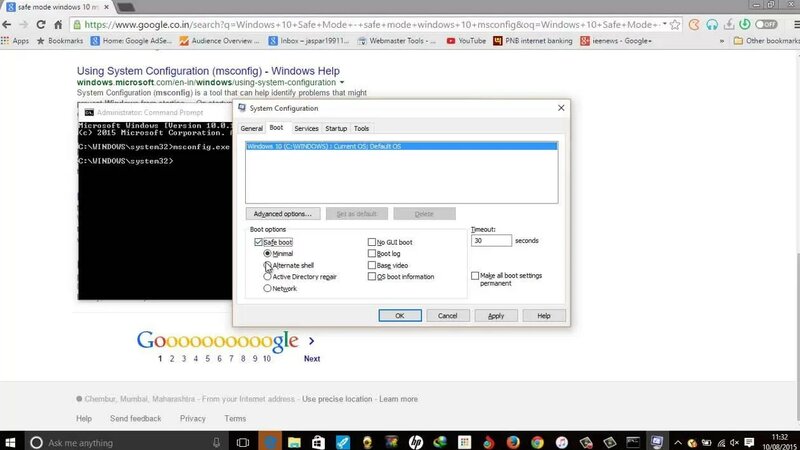Open Windows Store from the taskbar
Image resolution: width=800 pixels, height=450 pixels.
click(x=318, y=442)
